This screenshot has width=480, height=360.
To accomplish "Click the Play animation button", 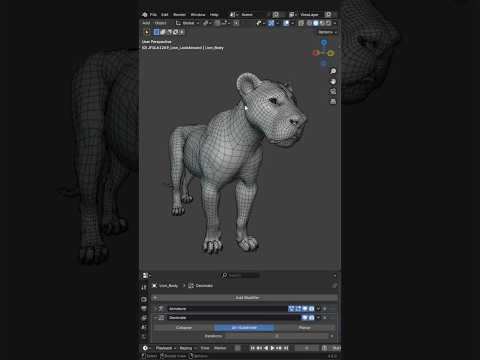I will tap(272, 348).
